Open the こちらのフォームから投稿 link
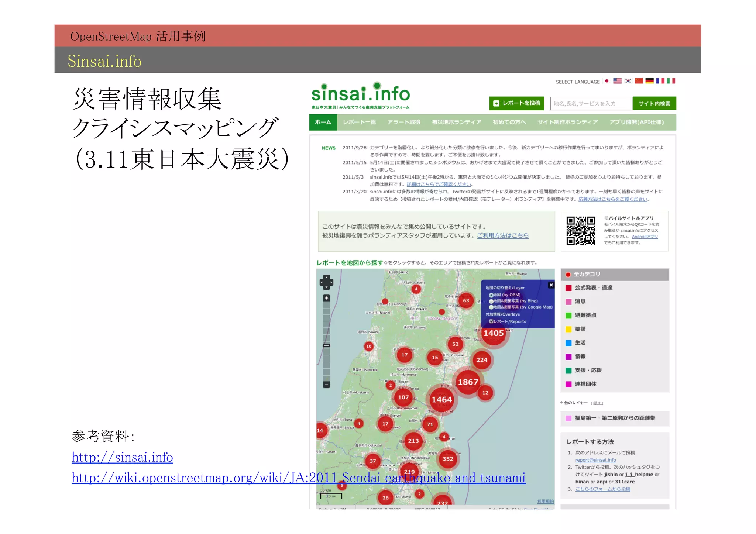 click(603, 489)
